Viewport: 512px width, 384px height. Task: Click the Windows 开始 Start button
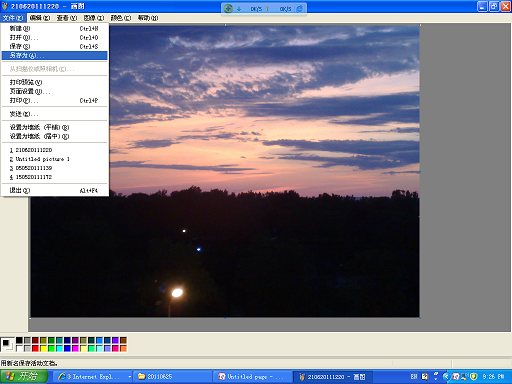[24, 377]
